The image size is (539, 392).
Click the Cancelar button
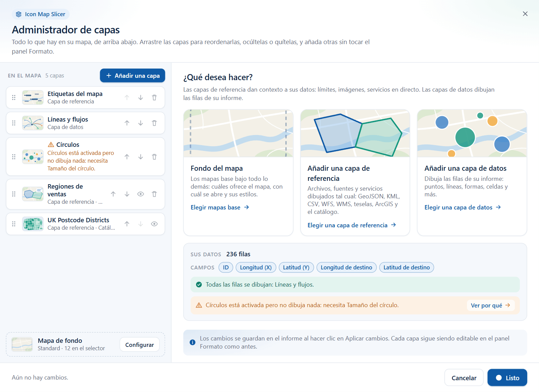tap(464, 378)
